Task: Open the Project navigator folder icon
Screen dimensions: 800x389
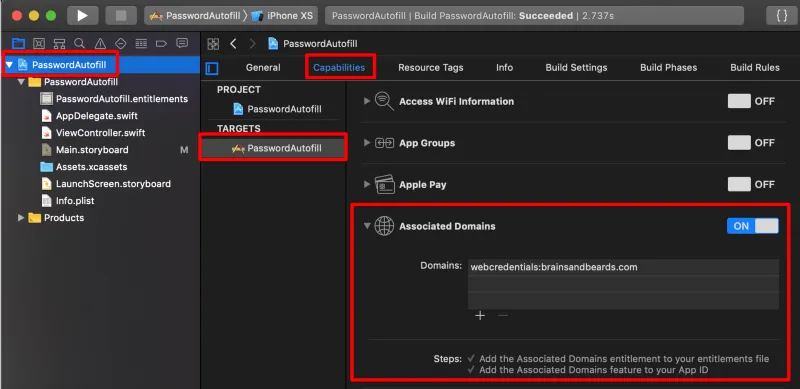Action: pyautogui.click(x=18, y=43)
